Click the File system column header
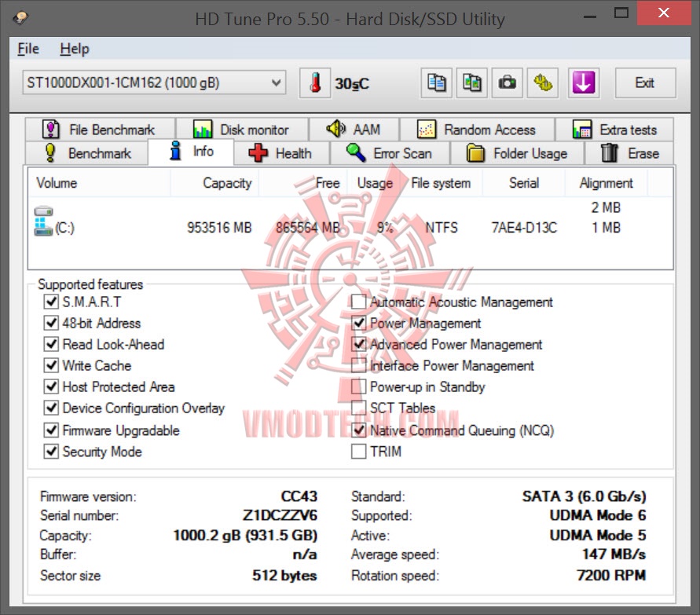 (x=442, y=183)
